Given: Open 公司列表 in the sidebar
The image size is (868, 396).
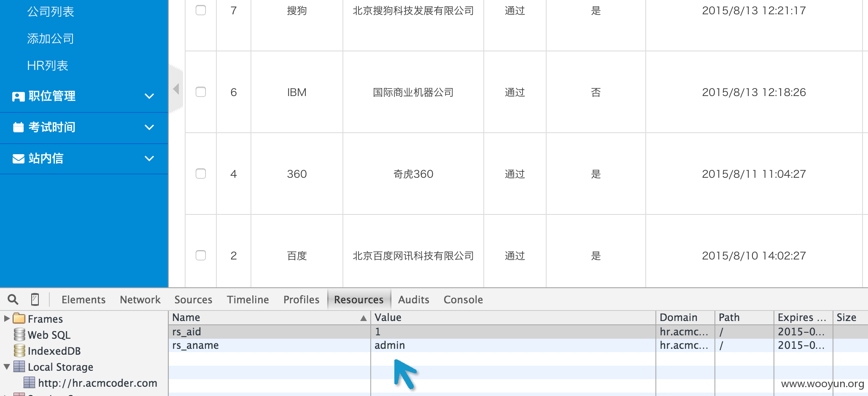Looking at the screenshot, I should [51, 11].
